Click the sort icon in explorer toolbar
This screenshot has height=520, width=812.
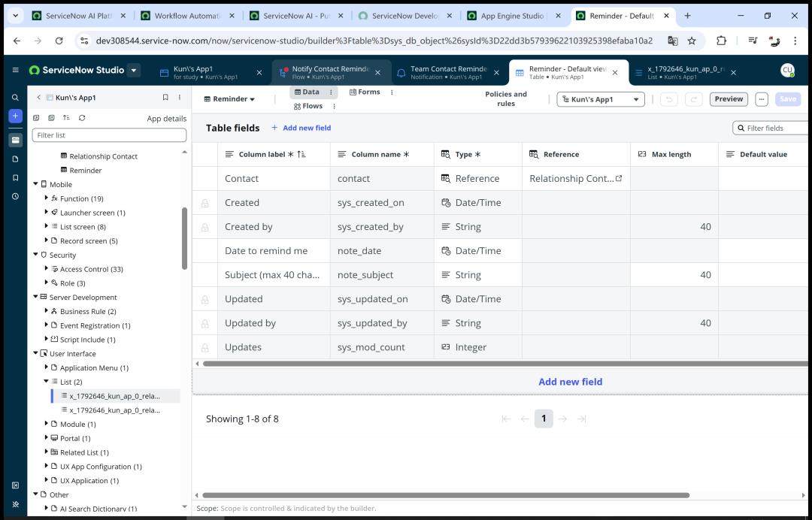[x=66, y=118]
